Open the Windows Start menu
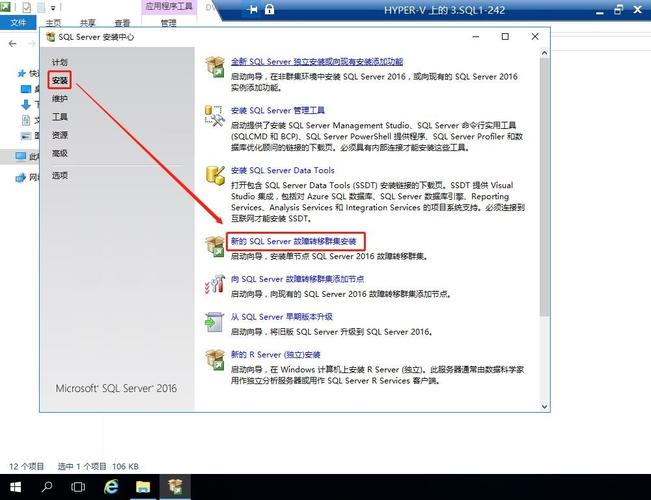This screenshot has width=651, height=500. (x=15, y=487)
